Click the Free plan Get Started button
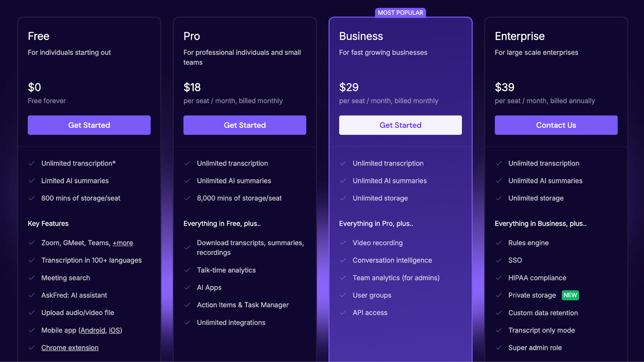This screenshot has width=644, height=362. click(89, 125)
